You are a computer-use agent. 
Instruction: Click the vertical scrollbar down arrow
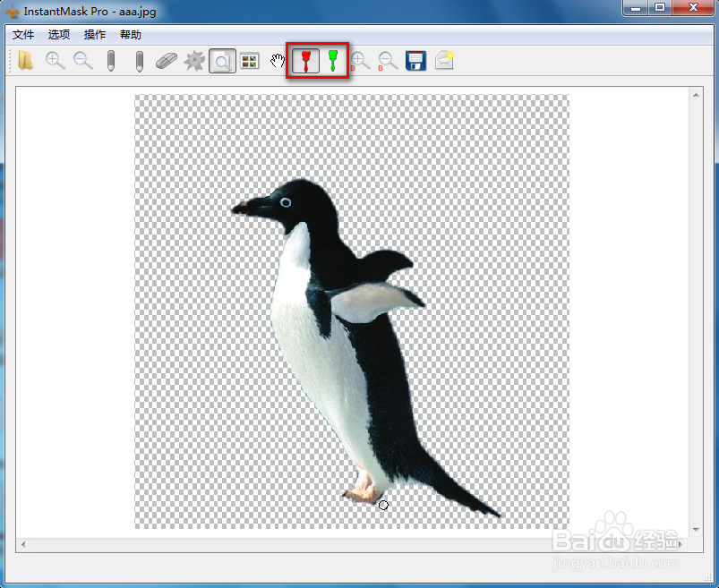pos(695,530)
